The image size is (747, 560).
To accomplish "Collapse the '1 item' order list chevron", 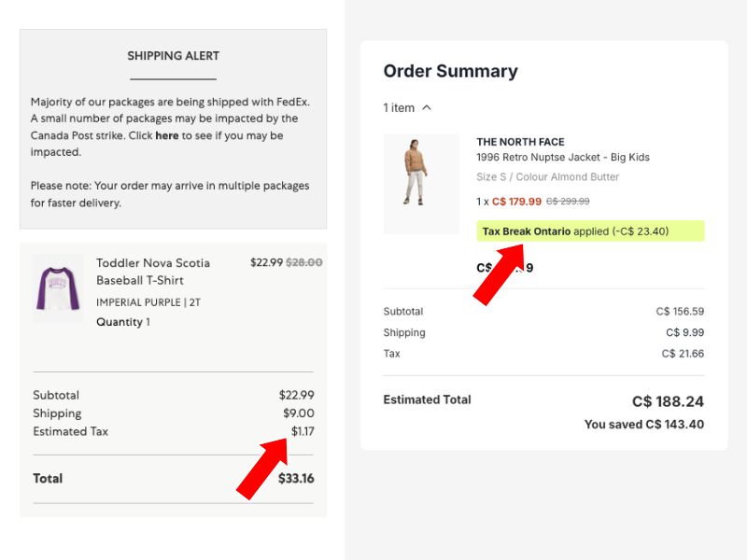I will click(x=427, y=108).
